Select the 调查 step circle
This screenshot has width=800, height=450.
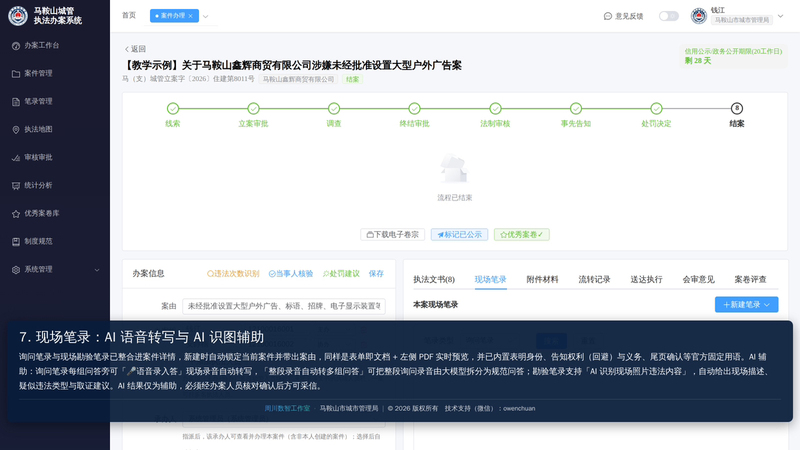point(334,108)
